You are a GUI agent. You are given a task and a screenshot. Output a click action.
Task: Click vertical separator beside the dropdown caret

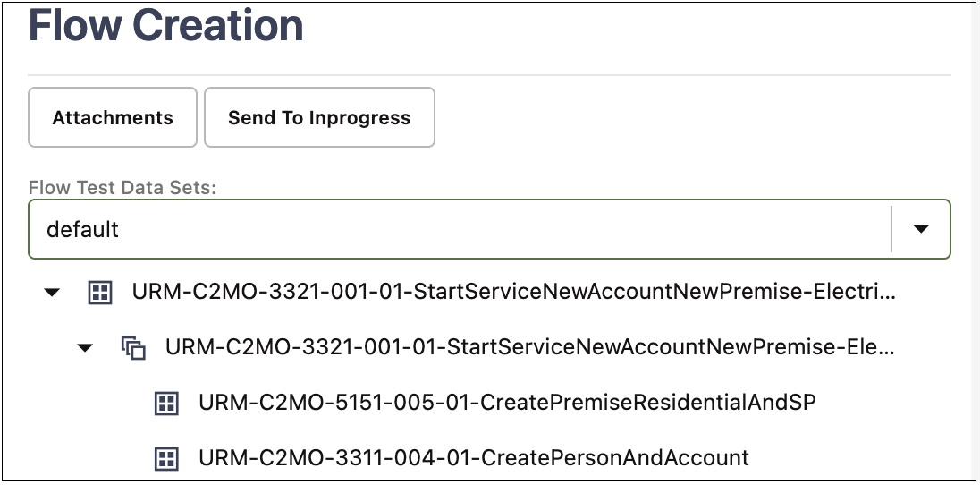point(891,229)
